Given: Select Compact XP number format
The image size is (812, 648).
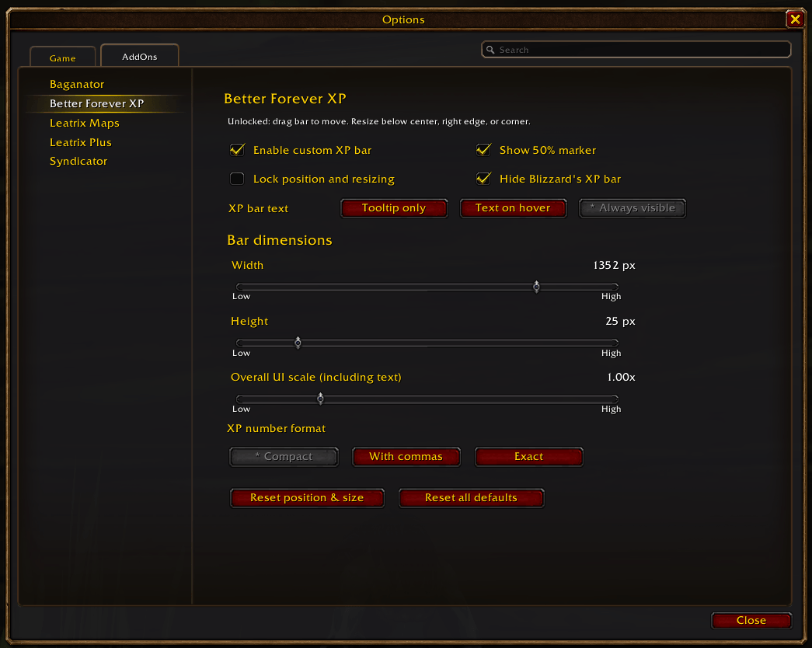Looking at the screenshot, I should point(284,457).
